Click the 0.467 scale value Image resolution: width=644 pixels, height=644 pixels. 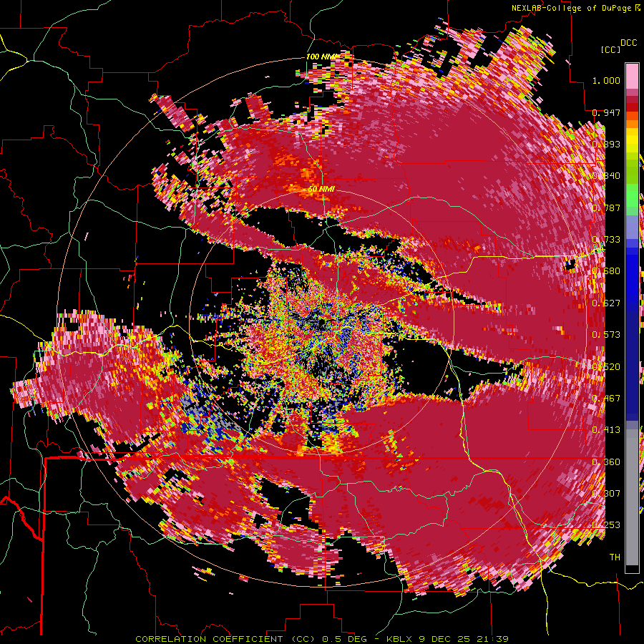click(x=606, y=399)
